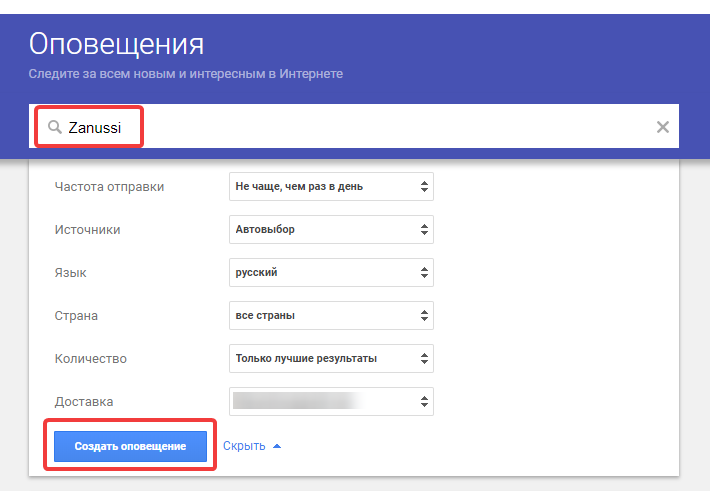Collapse options using the Скрыть arrow
Viewport: 710px width, 491px height.
point(277,447)
